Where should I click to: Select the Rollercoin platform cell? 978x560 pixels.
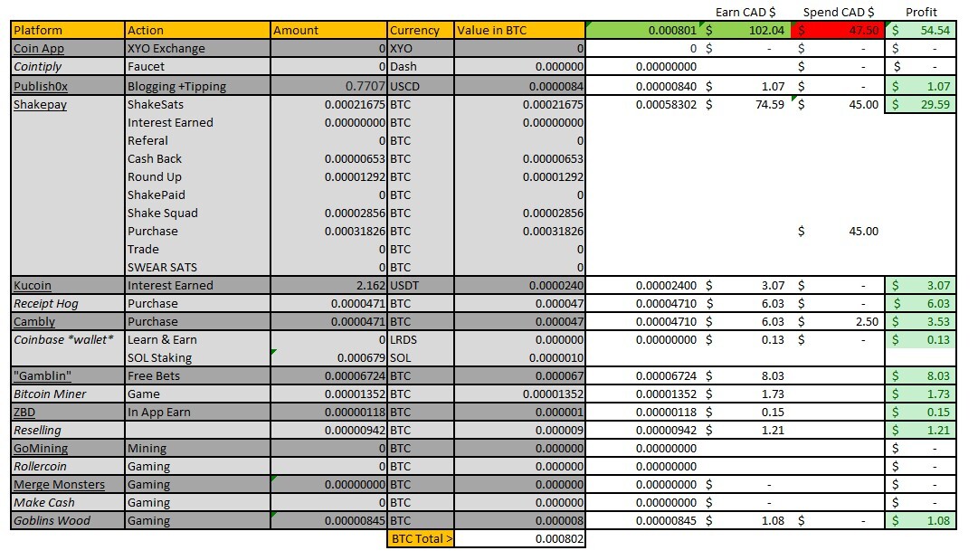click(x=68, y=467)
